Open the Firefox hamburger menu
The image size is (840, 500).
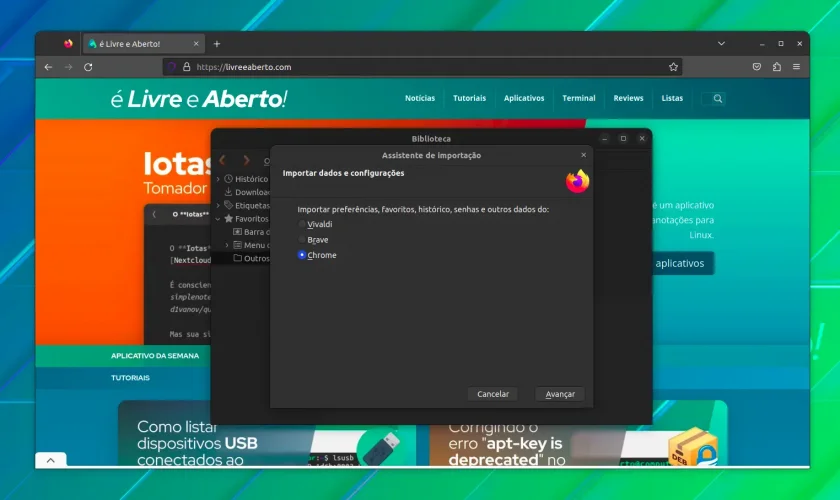click(797, 67)
